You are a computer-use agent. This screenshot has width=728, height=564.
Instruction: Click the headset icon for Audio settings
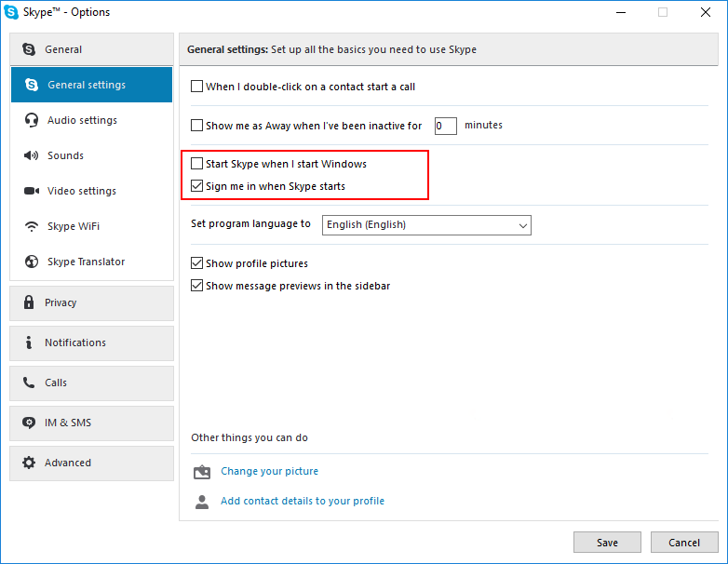pyautogui.click(x=31, y=120)
